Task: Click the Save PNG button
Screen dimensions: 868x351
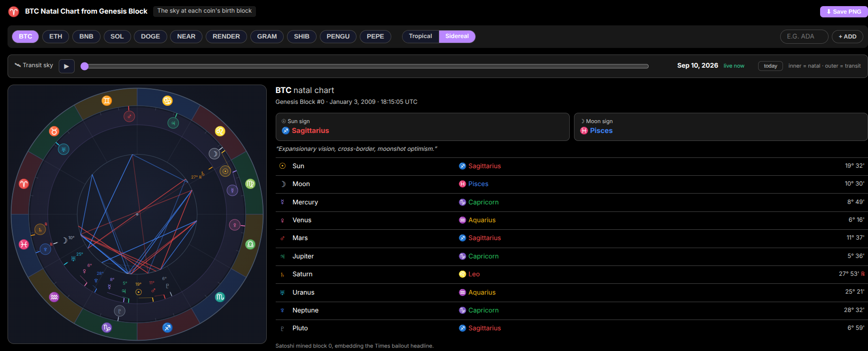Action: [x=844, y=12]
